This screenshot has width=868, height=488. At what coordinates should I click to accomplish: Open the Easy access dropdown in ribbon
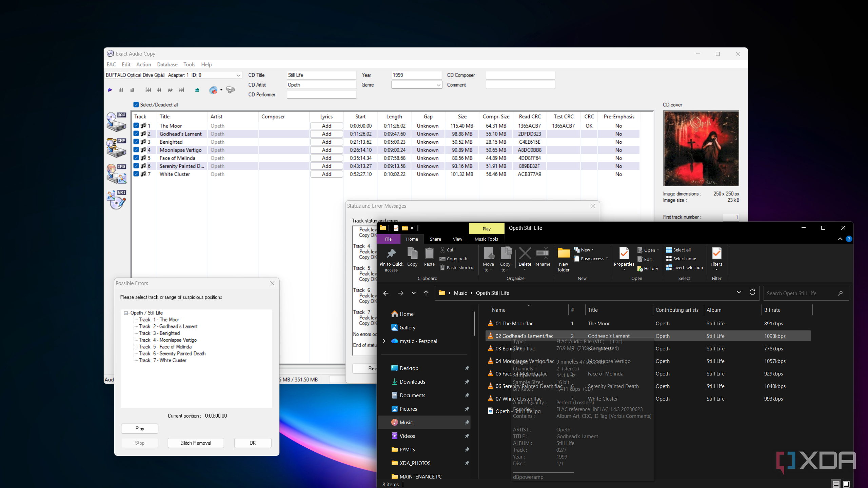pyautogui.click(x=591, y=259)
